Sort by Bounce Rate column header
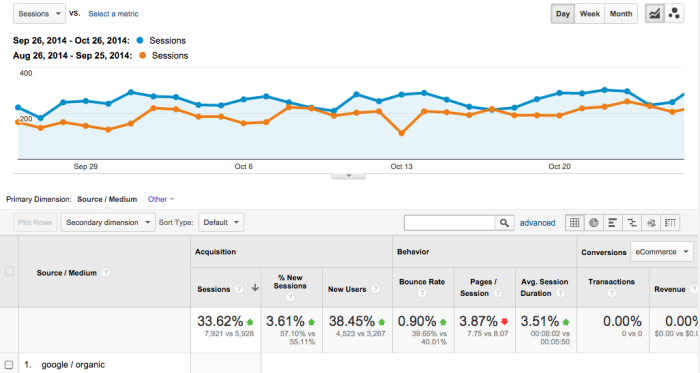This screenshot has width=700, height=373. click(x=422, y=282)
